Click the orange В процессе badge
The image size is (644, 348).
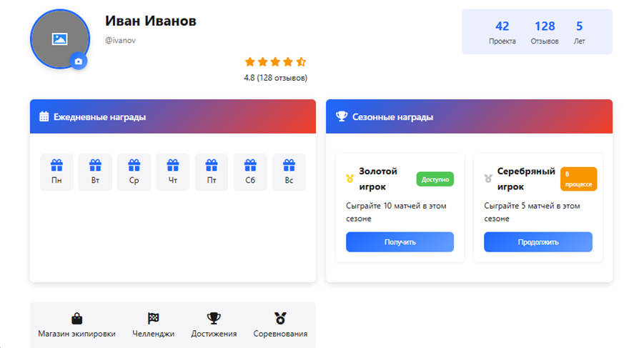pyautogui.click(x=579, y=179)
